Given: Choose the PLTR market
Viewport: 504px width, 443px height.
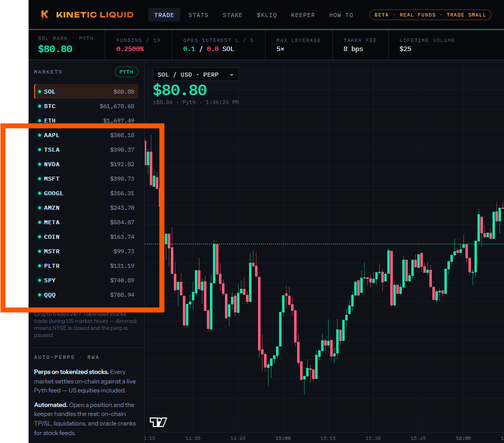Looking at the screenshot, I should click(86, 266).
